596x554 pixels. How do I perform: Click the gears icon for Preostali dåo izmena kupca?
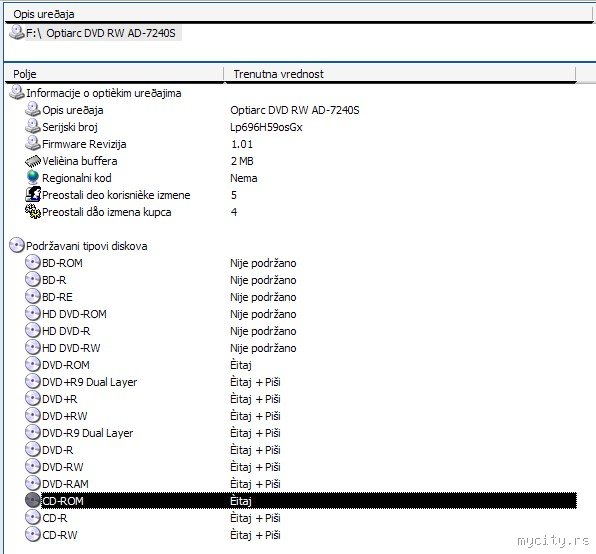33,211
